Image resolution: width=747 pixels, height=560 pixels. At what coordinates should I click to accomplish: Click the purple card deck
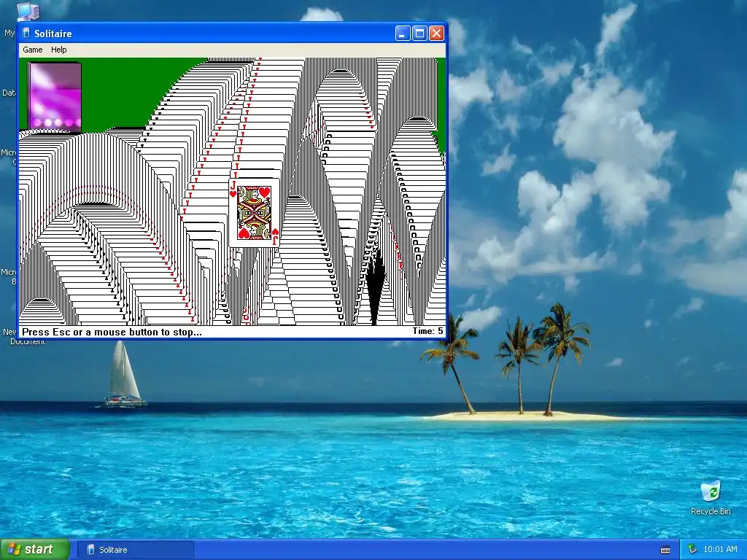54,96
